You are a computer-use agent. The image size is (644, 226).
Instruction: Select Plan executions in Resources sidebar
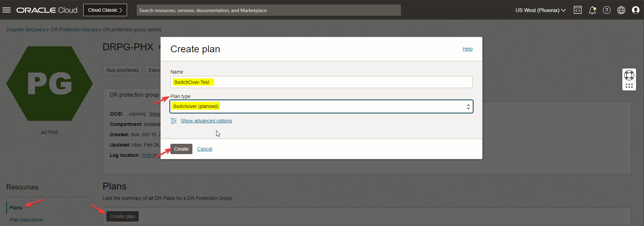coord(26,220)
